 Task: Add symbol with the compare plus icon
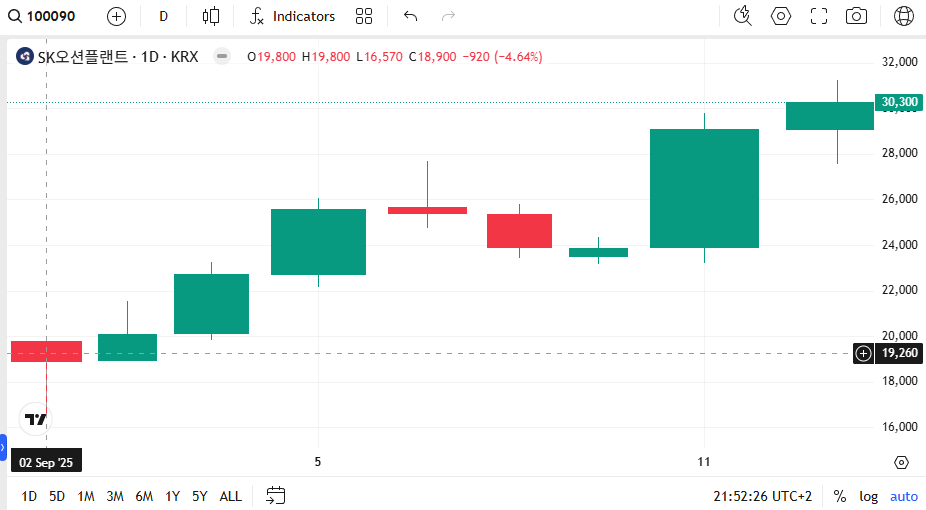point(116,17)
